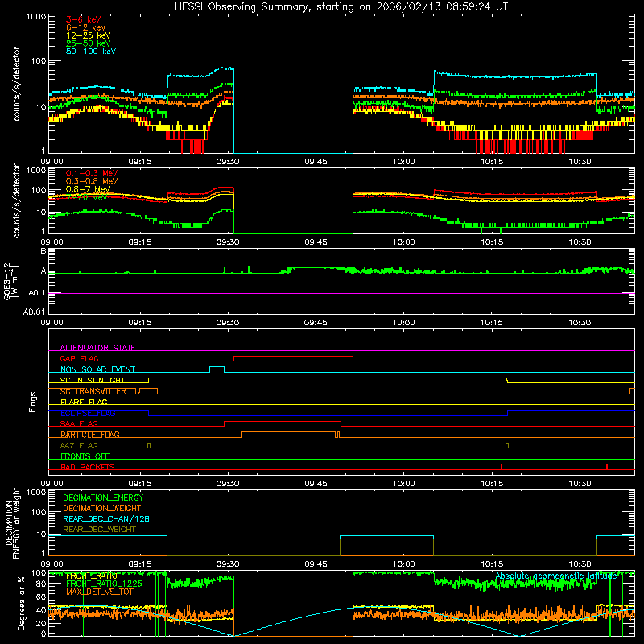Select the 50-100 keV legend label
This screenshot has height=644, width=644.
tap(91, 52)
